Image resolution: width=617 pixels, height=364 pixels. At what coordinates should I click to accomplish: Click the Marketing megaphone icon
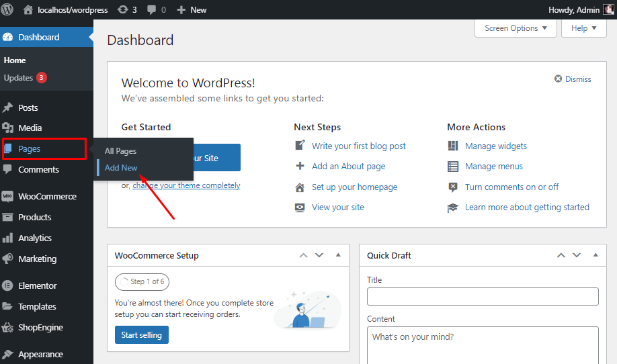click(7, 259)
